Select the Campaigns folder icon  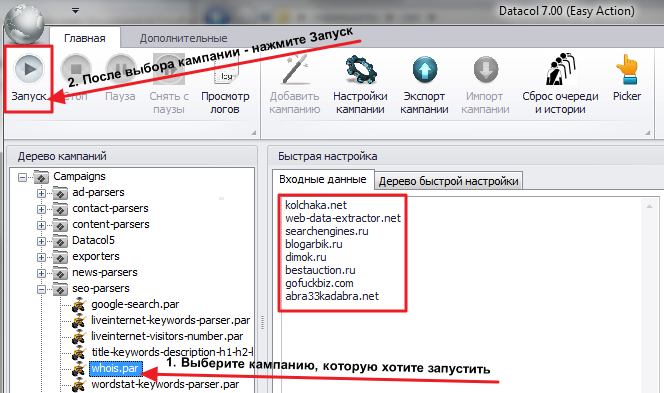[x=42, y=177]
